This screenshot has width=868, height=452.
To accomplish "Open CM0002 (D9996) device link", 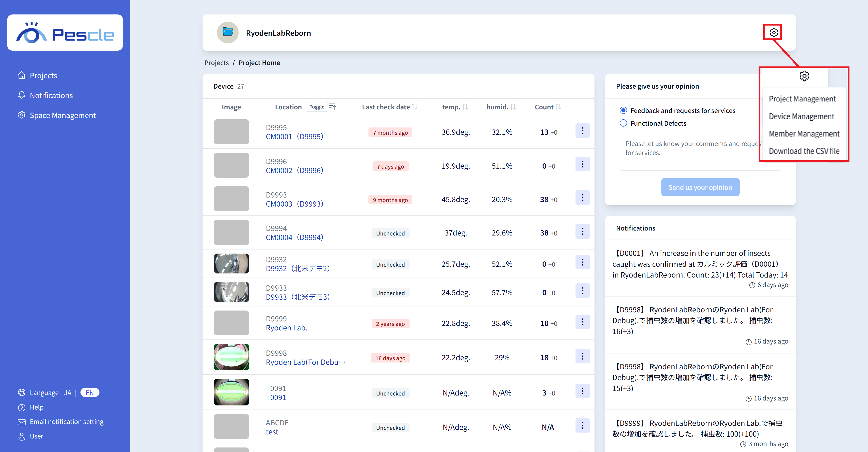I will [294, 170].
